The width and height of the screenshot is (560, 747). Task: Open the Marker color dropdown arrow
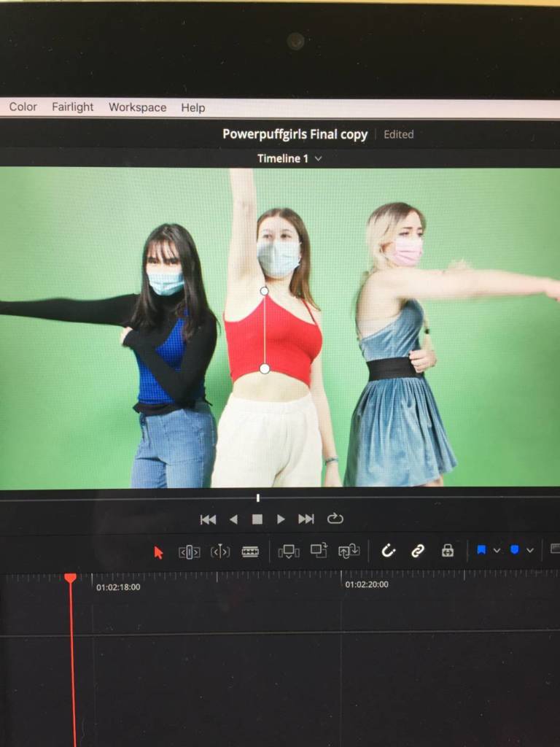pyautogui.click(x=530, y=551)
